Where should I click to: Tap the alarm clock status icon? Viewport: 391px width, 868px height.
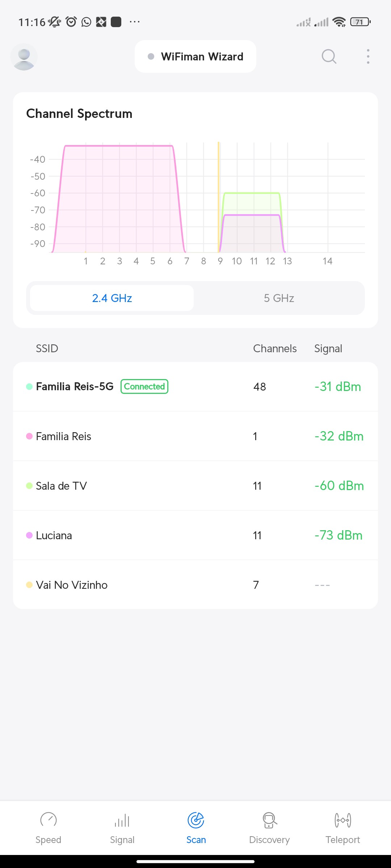click(71, 22)
